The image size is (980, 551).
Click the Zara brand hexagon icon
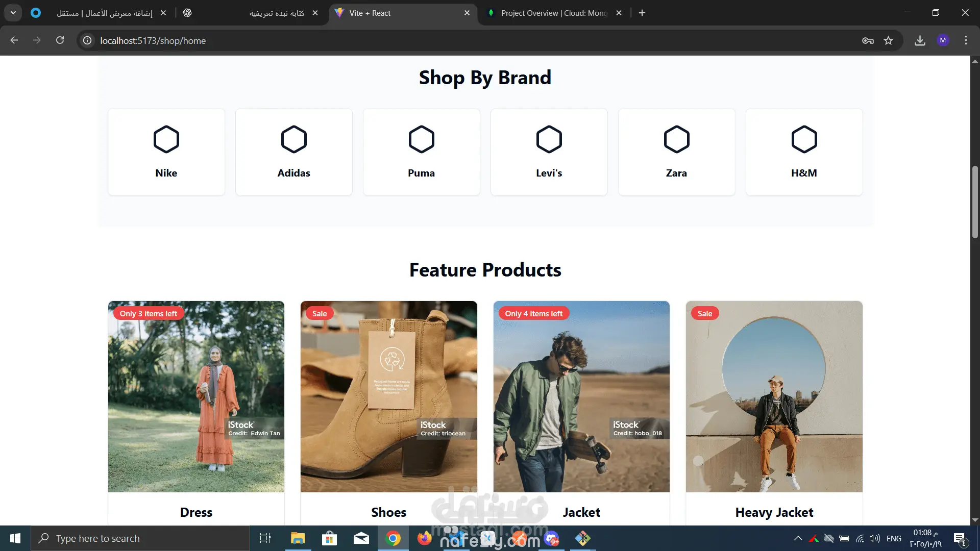[676, 139]
